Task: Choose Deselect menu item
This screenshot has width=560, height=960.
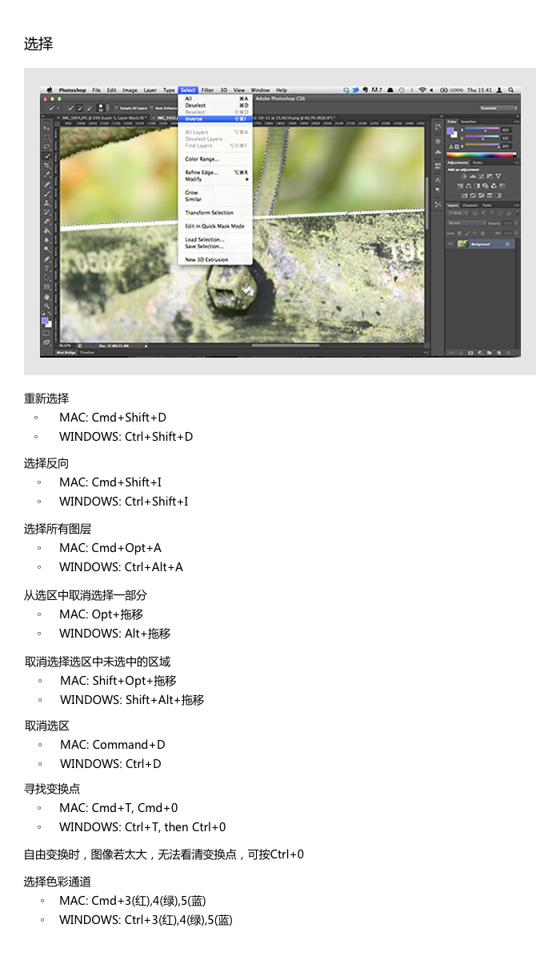Action: click(x=216, y=106)
